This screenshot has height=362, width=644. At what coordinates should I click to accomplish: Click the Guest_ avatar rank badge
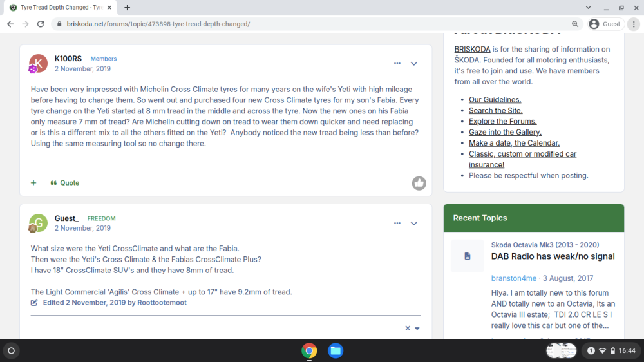(x=33, y=229)
